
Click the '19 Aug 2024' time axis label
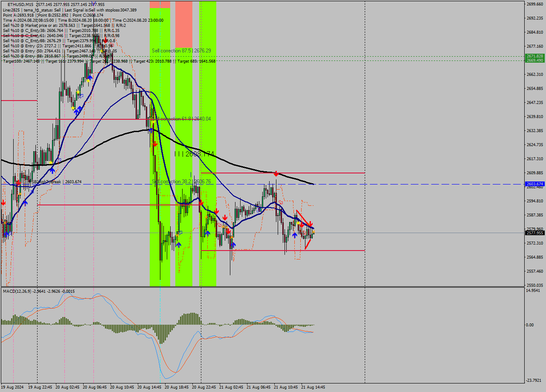[x=13, y=387]
